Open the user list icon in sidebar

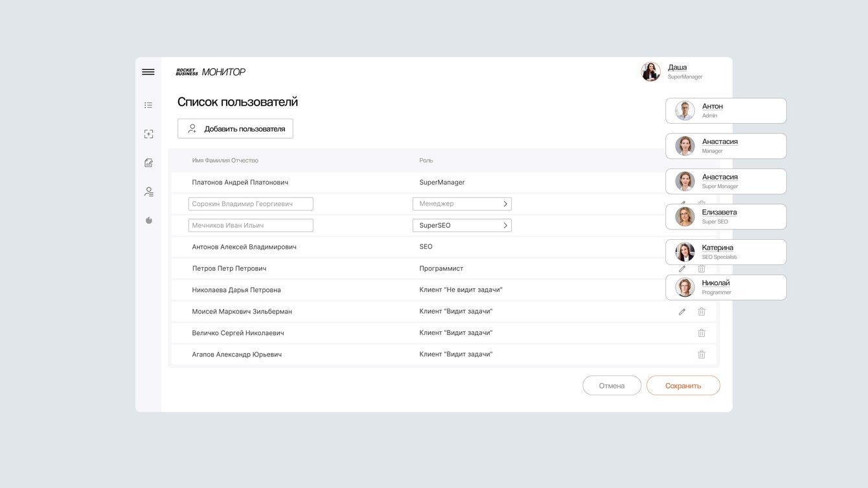[x=148, y=192]
